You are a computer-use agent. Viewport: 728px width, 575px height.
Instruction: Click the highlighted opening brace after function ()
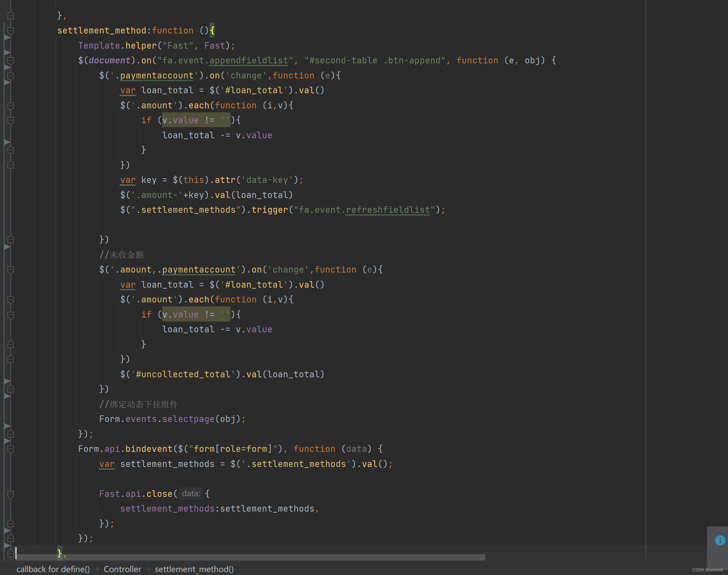click(212, 31)
